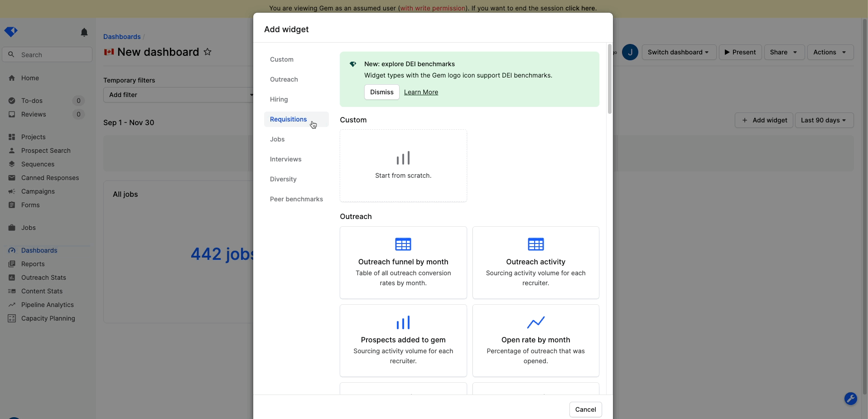The height and width of the screenshot is (419, 868).
Task: Click the wrench tool icon
Action: pyautogui.click(x=850, y=398)
